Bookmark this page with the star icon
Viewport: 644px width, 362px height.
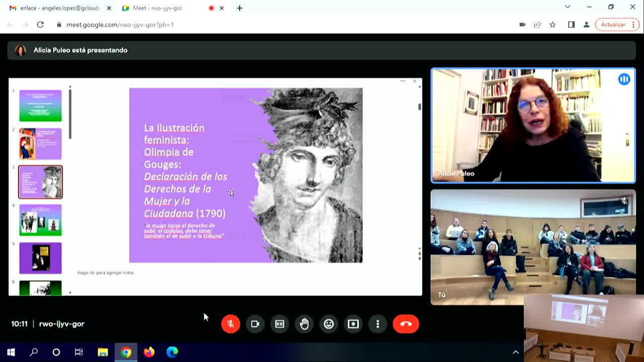point(552,25)
